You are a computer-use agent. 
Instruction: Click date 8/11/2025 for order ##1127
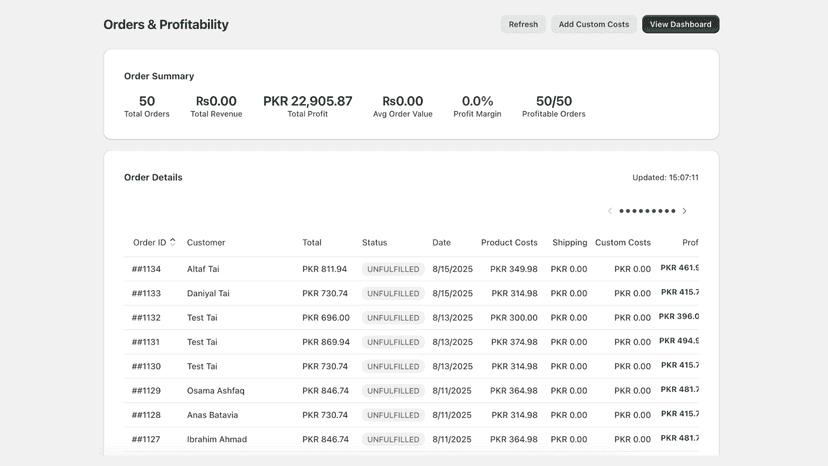click(x=452, y=439)
